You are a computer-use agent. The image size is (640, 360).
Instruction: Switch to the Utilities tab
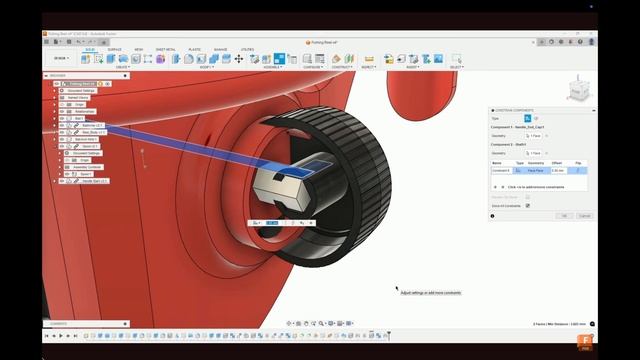247,49
